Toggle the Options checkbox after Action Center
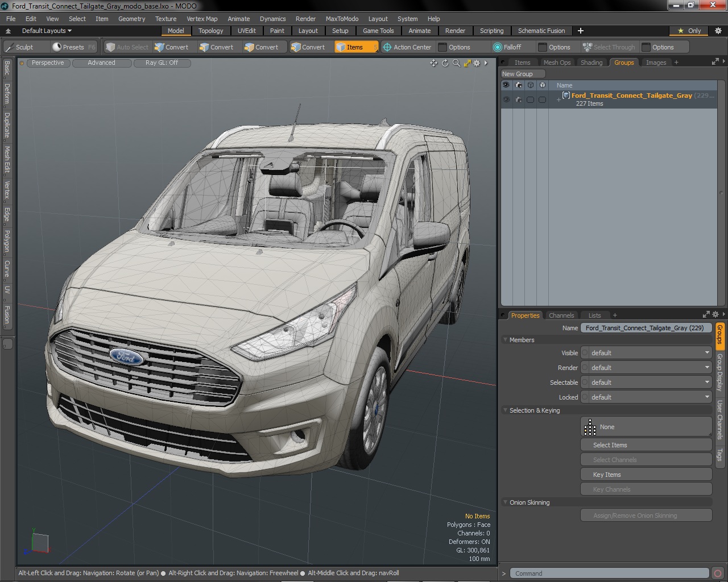This screenshot has height=582, width=728. 442,47
